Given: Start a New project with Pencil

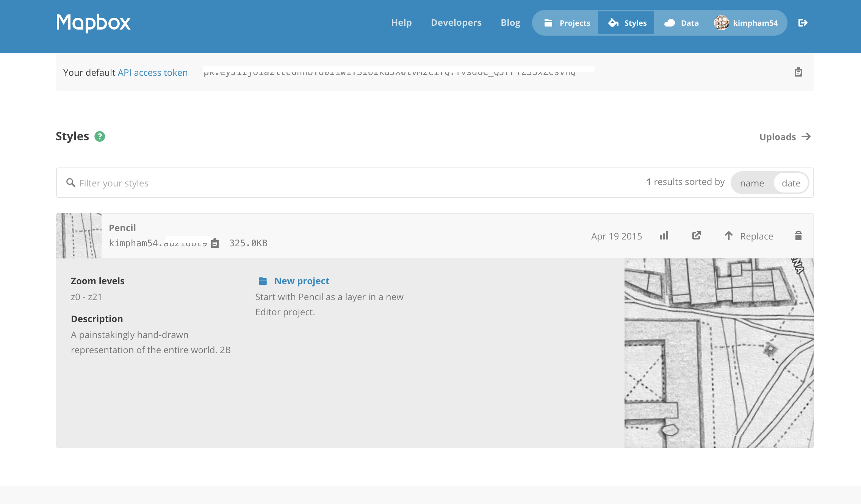Looking at the screenshot, I should pos(301,281).
